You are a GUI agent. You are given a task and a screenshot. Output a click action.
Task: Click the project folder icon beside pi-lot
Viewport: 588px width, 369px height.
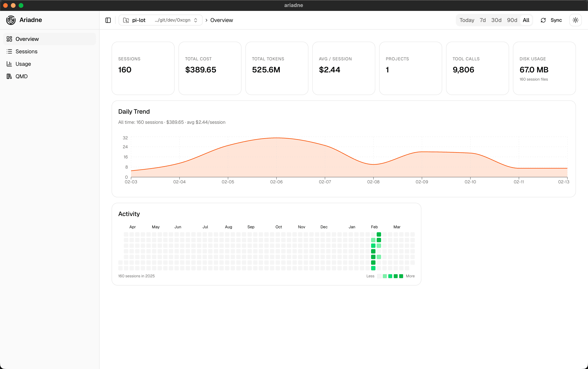[x=126, y=20]
